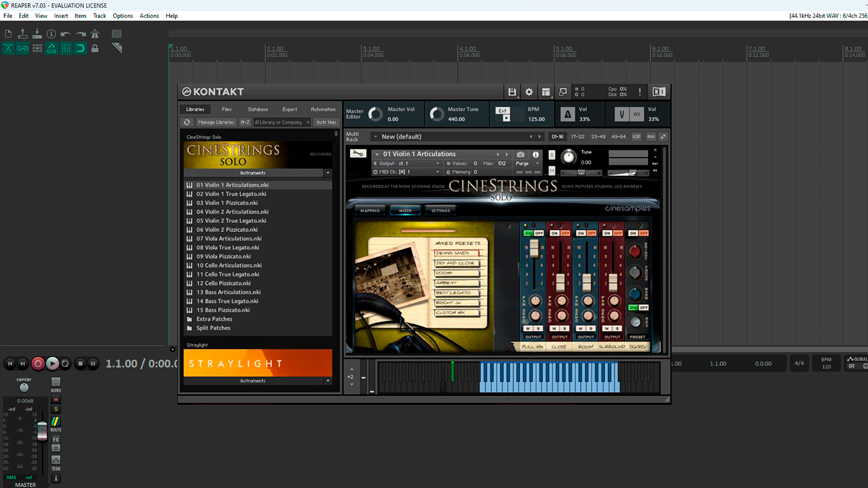Click the Native Instruments NI logo
The width and height of the screenshot is (868, 488).
[x=659, y=92]
